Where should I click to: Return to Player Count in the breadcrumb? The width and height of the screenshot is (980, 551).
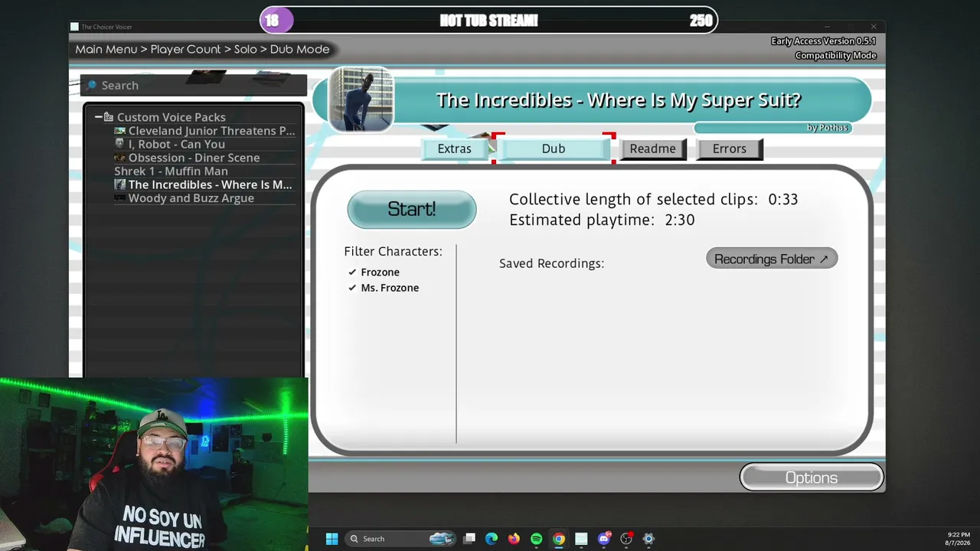(185, 49)
